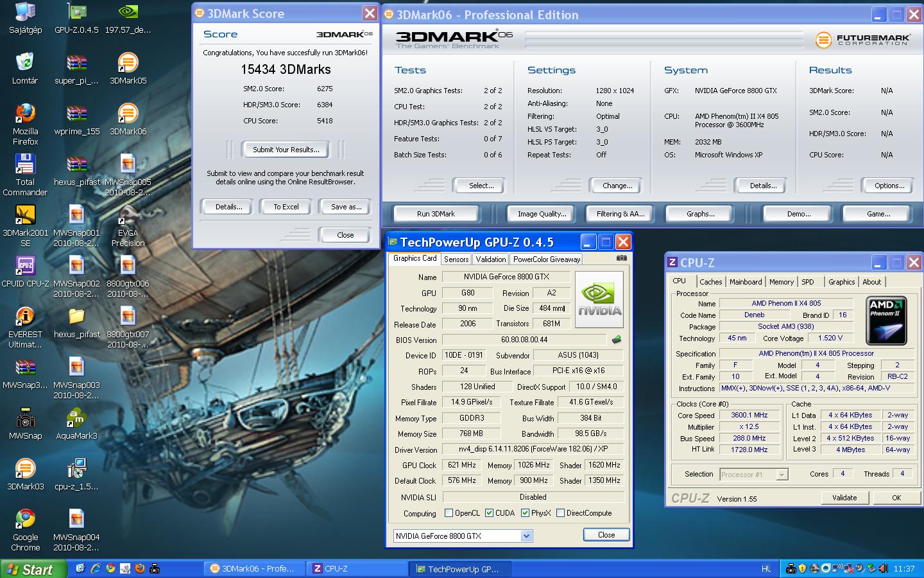The height and width of the screenshot is (578, 924).
Task: Open the SPD tab in CPU-Z
Action: pos(808,282)
